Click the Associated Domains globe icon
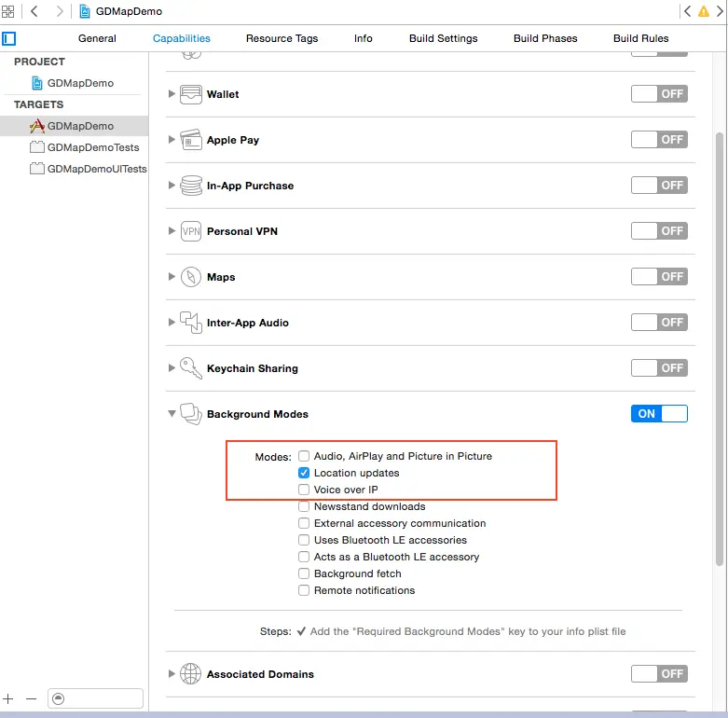Screen dimensions: 728x718 pyautogui.click(x=191, y=674)
